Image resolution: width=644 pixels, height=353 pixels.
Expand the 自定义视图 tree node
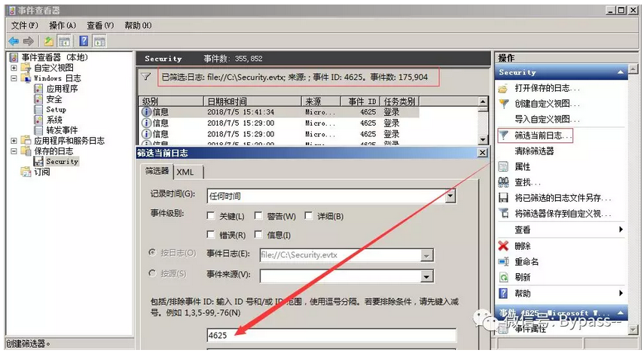(x=14, y=68)
